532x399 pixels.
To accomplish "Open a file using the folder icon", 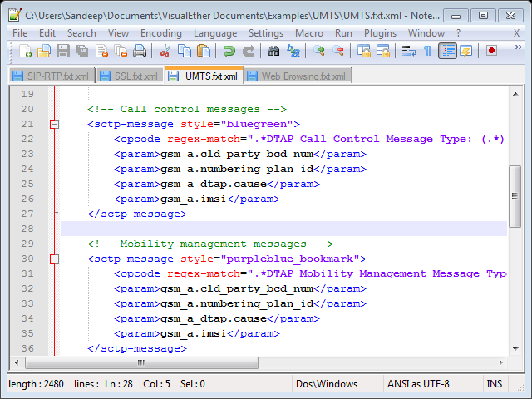I will pos(44,51).
